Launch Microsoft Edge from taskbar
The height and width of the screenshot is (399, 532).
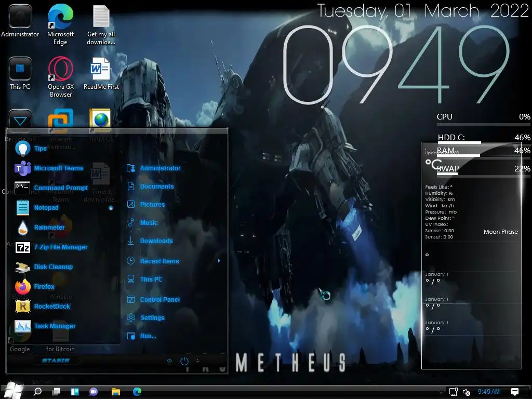(x=137, y=392)
